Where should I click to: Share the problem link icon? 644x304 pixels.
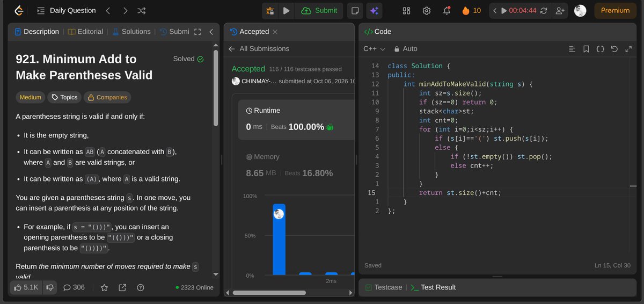click(x=122, y=287)
